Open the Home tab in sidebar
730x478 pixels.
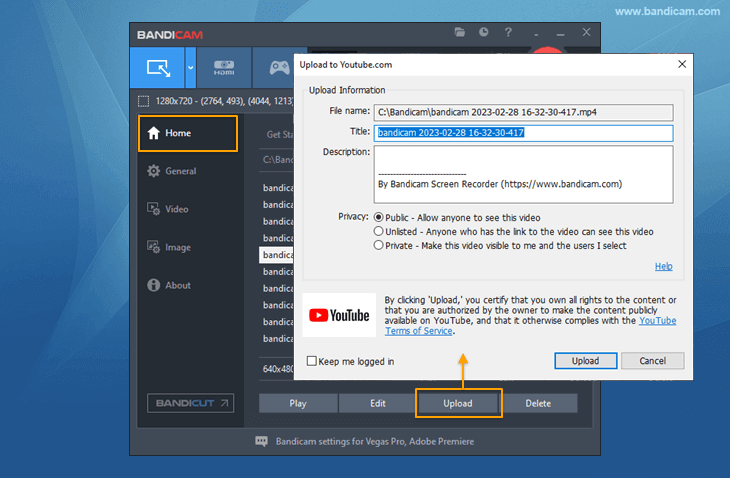[x=188, y=133]
